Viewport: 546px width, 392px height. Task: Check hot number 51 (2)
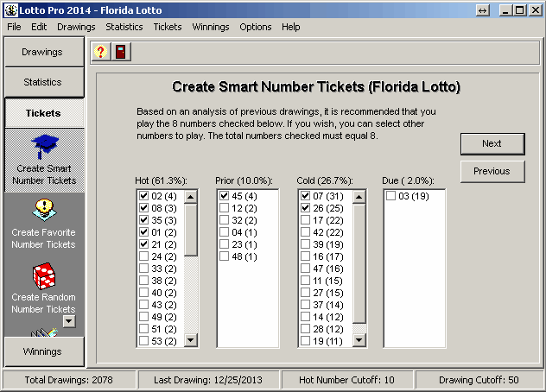coord(143,329)
